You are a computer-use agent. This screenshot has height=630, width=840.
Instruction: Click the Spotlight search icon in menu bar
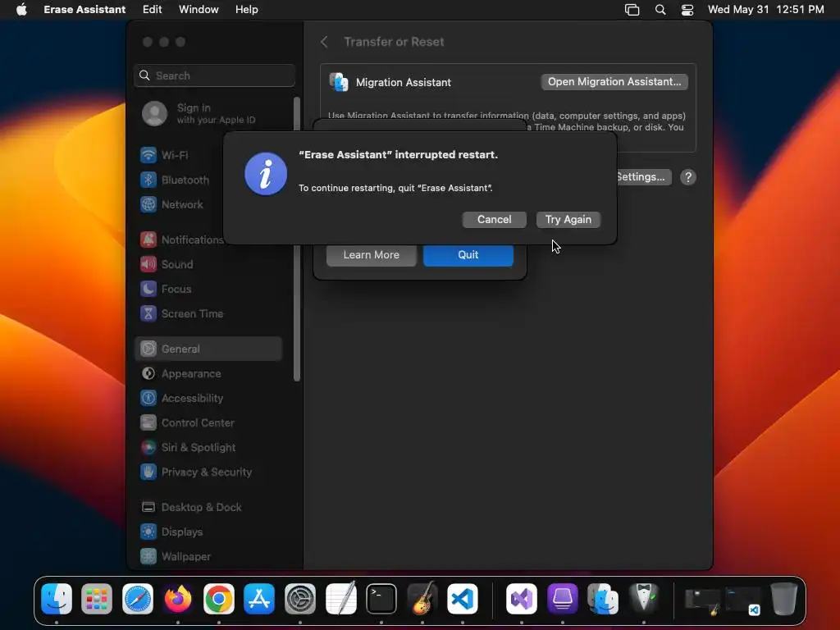coord(660,10)
